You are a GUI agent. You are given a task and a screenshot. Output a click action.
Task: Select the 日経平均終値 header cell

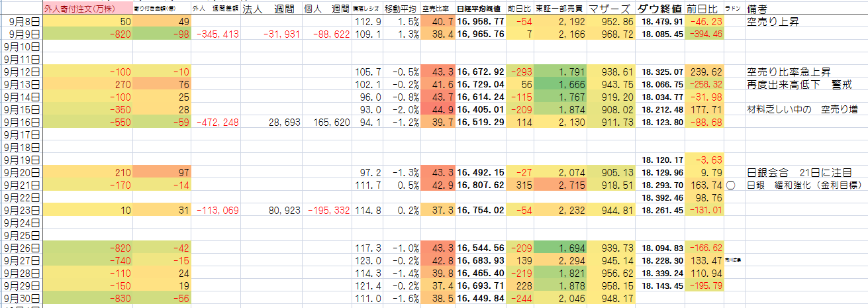pos(481,9)
